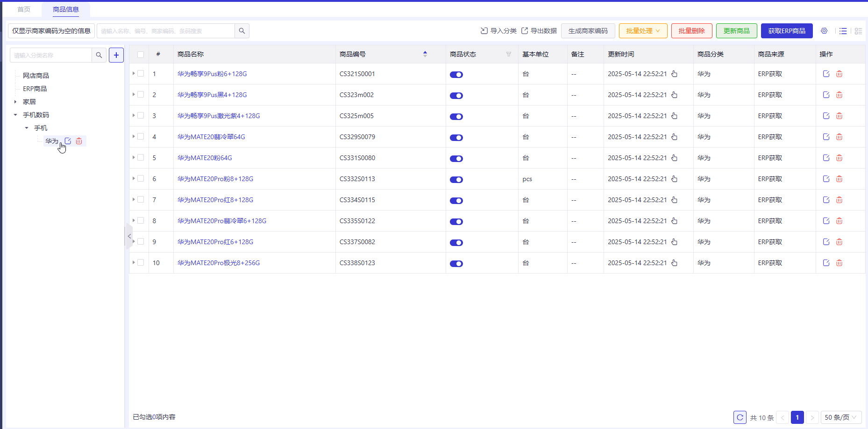The image size is (868, 429).
Task: Click update-time hand icon for CS329S0079
Action: [675, 137]
